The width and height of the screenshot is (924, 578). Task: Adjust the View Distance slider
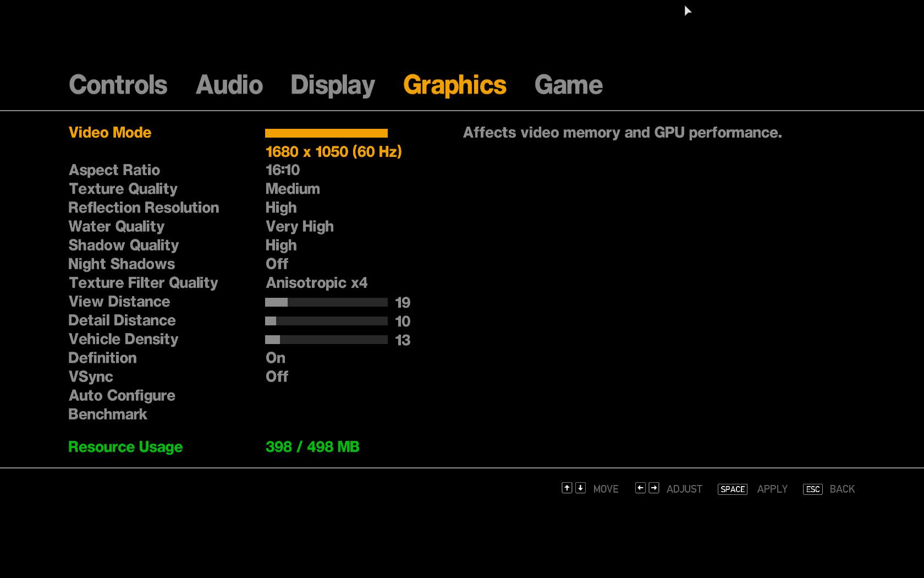tap(326, 302)
